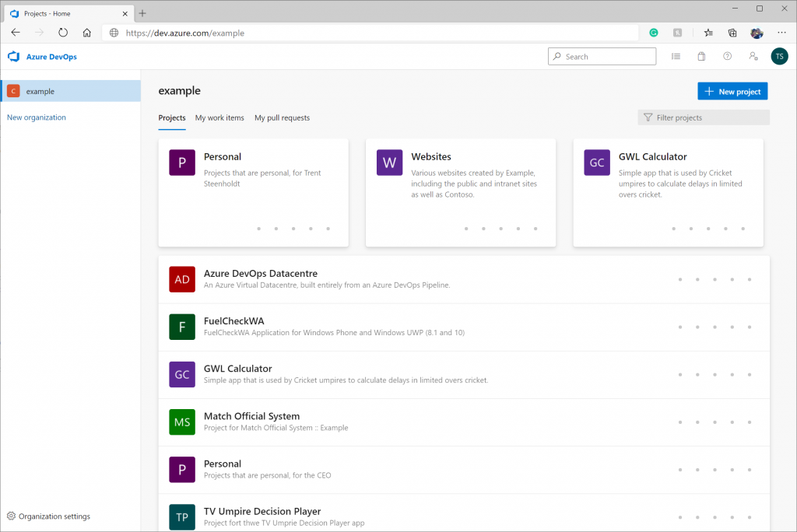Select the Projects - Home browser tab
Viewport: 797px width, 532px height.
(x=68, y=14)
